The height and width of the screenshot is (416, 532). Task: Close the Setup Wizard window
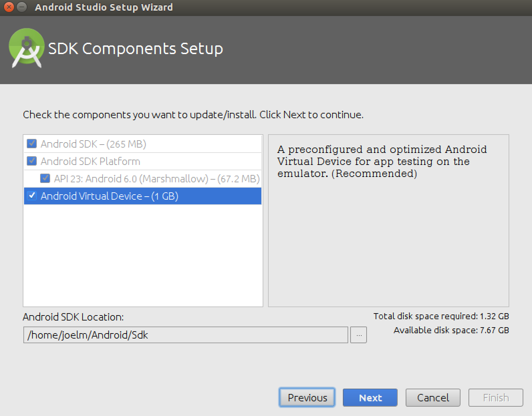[9, 7]
